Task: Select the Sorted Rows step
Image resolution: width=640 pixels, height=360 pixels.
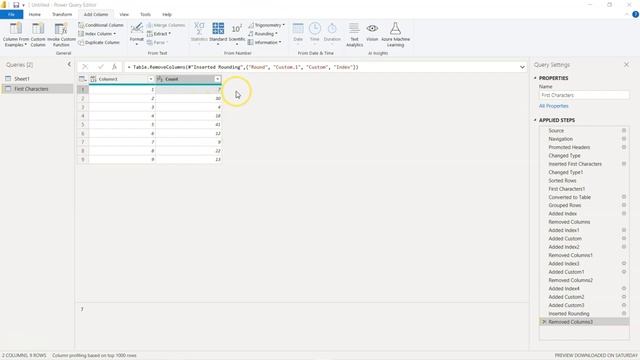Action: point(562,180)
